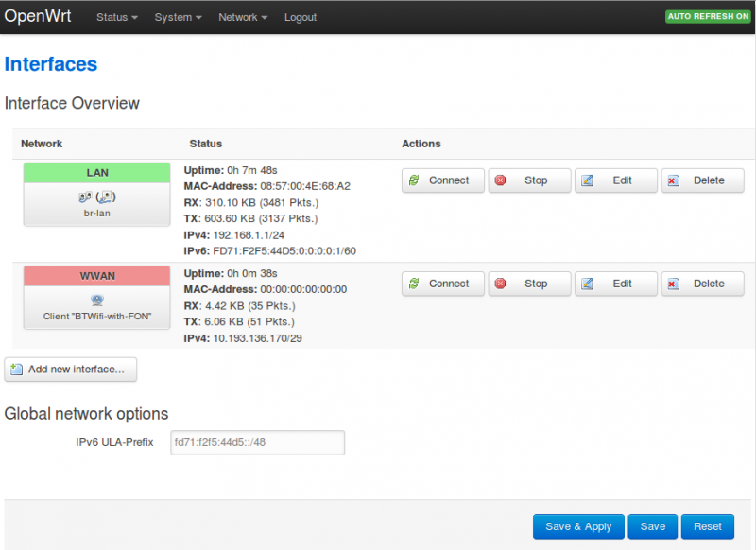Click the LAN bridge interface icon
The image size is (756, 550).
click(96, 198)
